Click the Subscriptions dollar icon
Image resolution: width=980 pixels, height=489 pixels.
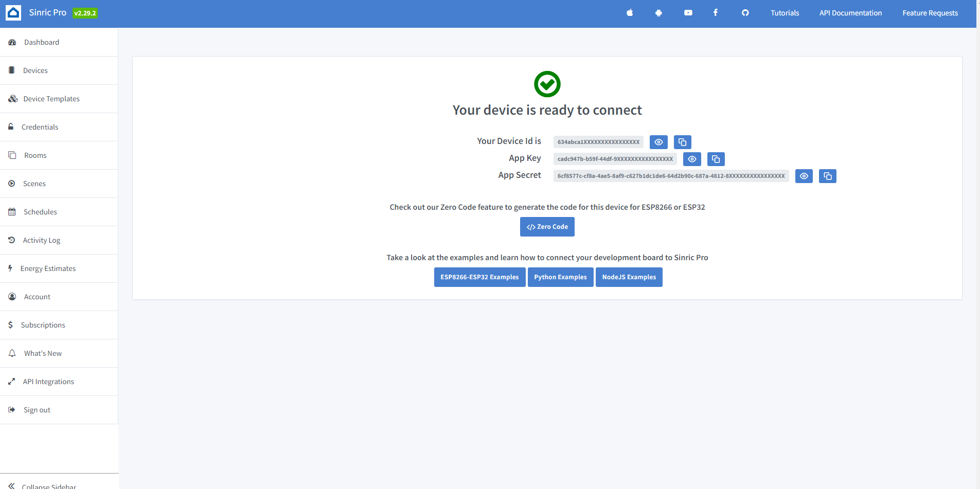tap(10, 325)
